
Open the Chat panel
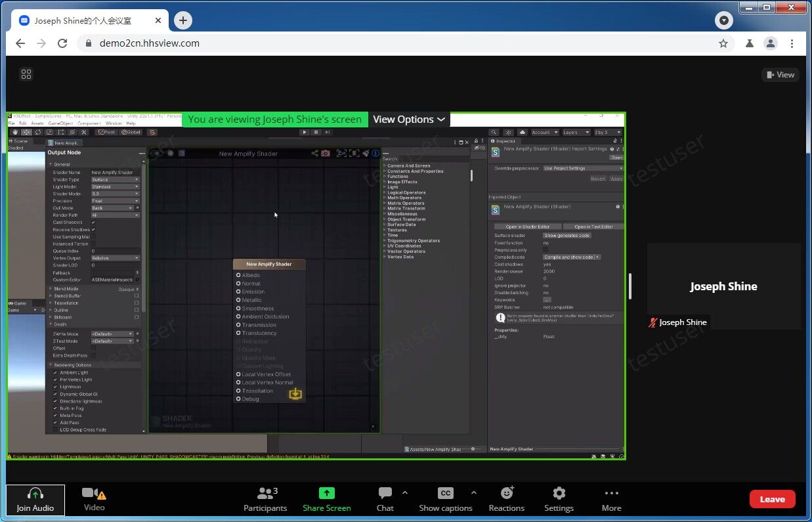pos(385,493)
